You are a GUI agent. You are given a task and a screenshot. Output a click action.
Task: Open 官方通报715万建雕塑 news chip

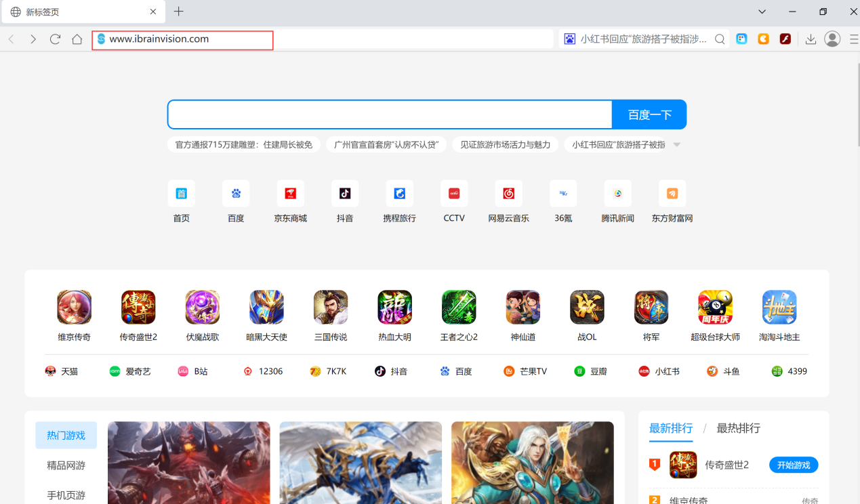[x=244, y=144]
